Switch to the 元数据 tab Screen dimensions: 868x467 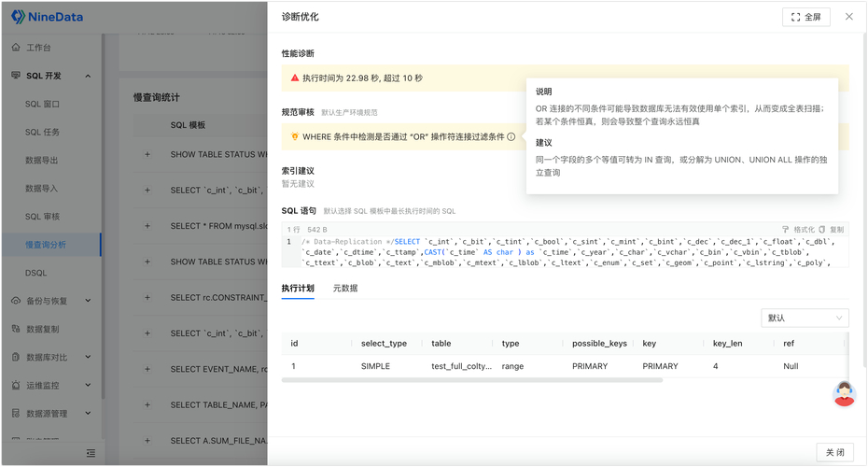tap(345, 288)
